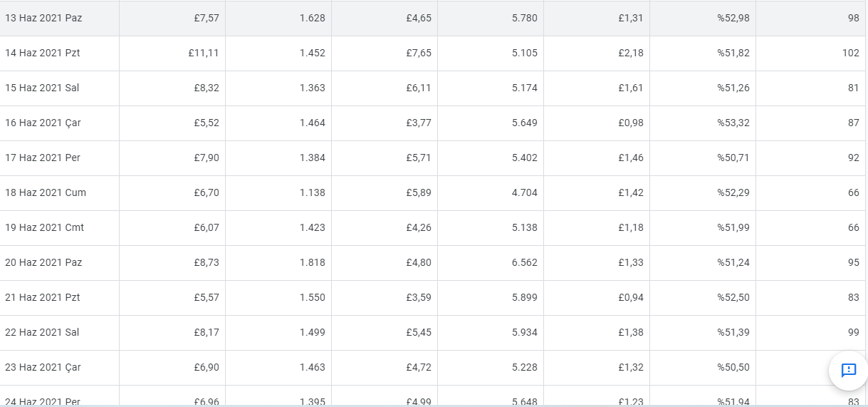Select the 13 Haz 2021 Paz row date

pyautogui.click(x=43, y=18)
